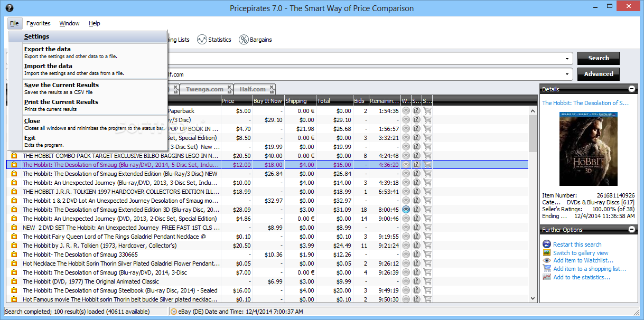The height and width of the screenshot is (320, 644).
Task: Click the results scrollbar down arrow
Action: click(x=533, y=299)
